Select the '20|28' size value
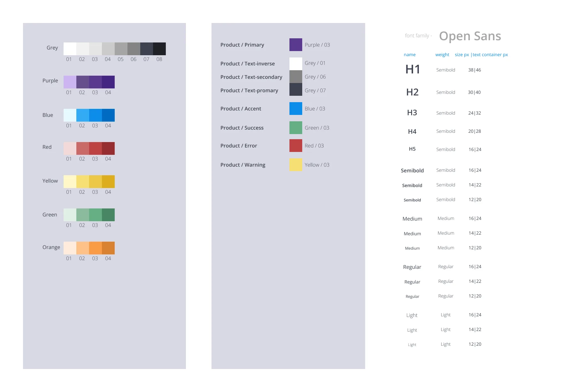 click(475, 131)
